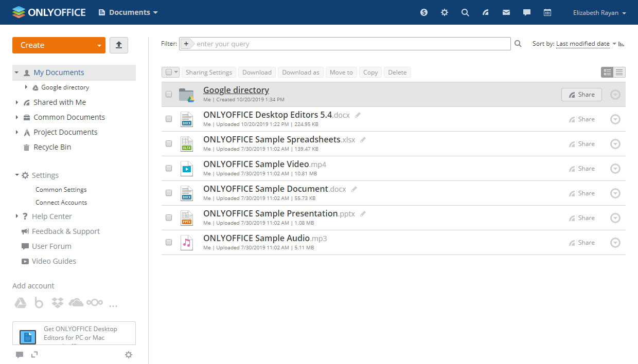638x364 pixels.
Task: Click the Download as toolbar button
Action: coord(300,72)
